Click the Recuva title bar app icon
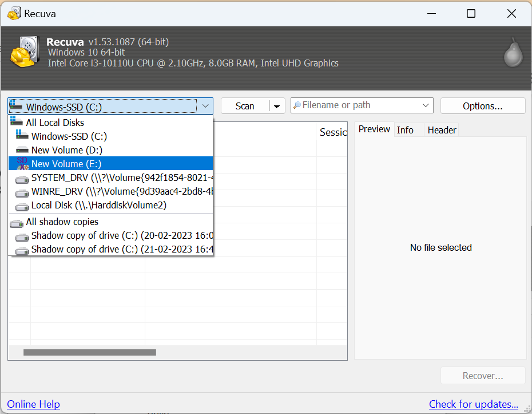Screen dimensions: 532x414 14,14
